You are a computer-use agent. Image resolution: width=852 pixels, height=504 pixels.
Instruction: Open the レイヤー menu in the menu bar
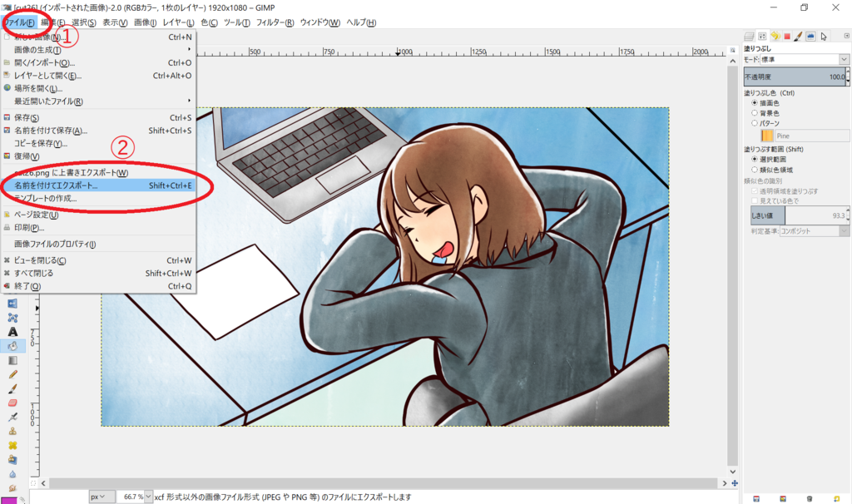pos(178,22)
